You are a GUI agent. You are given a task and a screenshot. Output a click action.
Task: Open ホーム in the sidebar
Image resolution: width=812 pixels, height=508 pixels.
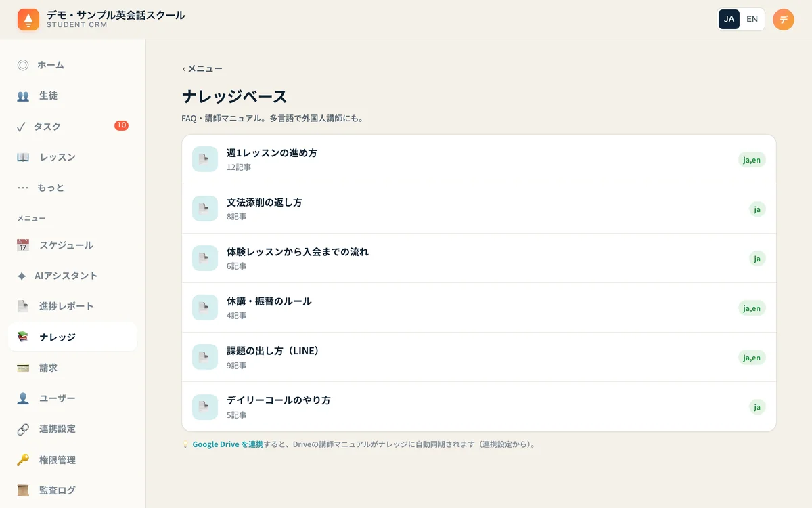click(x=72, y=65)
